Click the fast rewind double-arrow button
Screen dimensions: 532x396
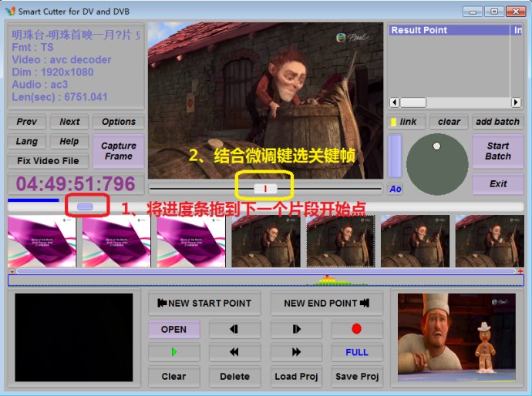coord(234,352)
